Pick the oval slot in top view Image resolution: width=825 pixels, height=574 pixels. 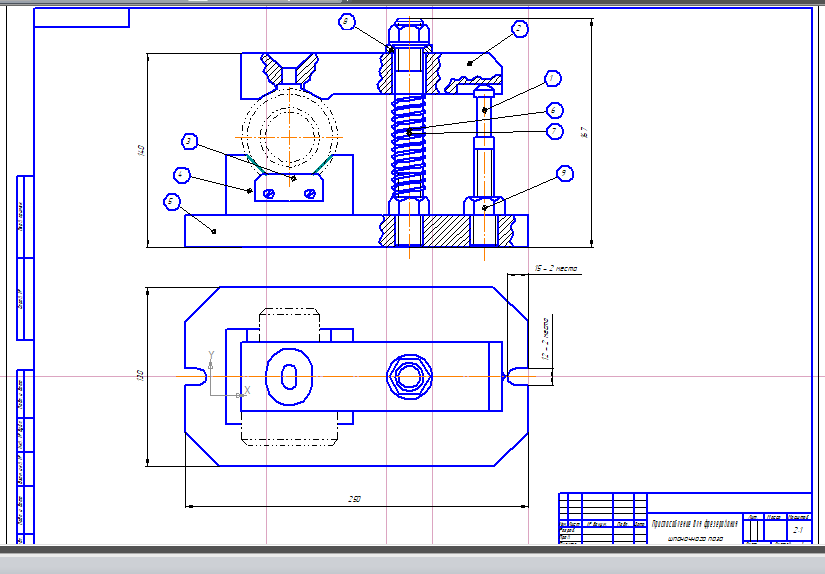coord(289,377)
